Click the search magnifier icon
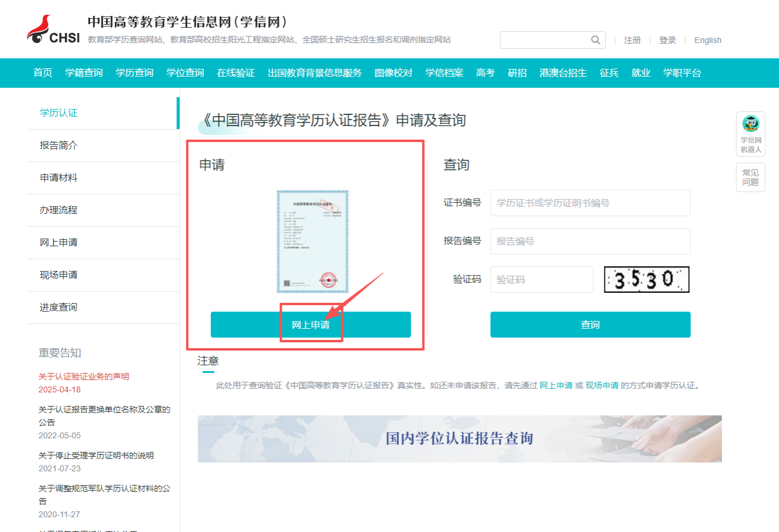This screenshot has height=532, width=779. (596, 40)
